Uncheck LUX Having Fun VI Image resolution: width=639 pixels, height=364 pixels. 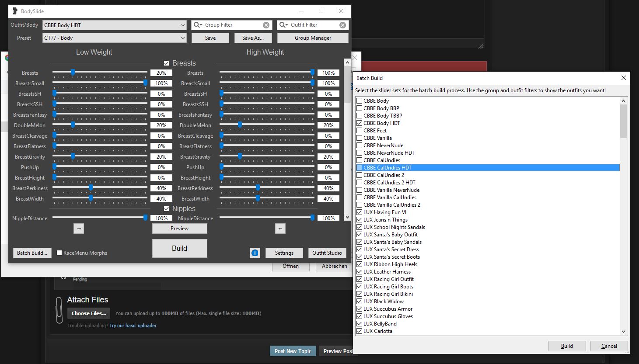[x=359, y=212]
